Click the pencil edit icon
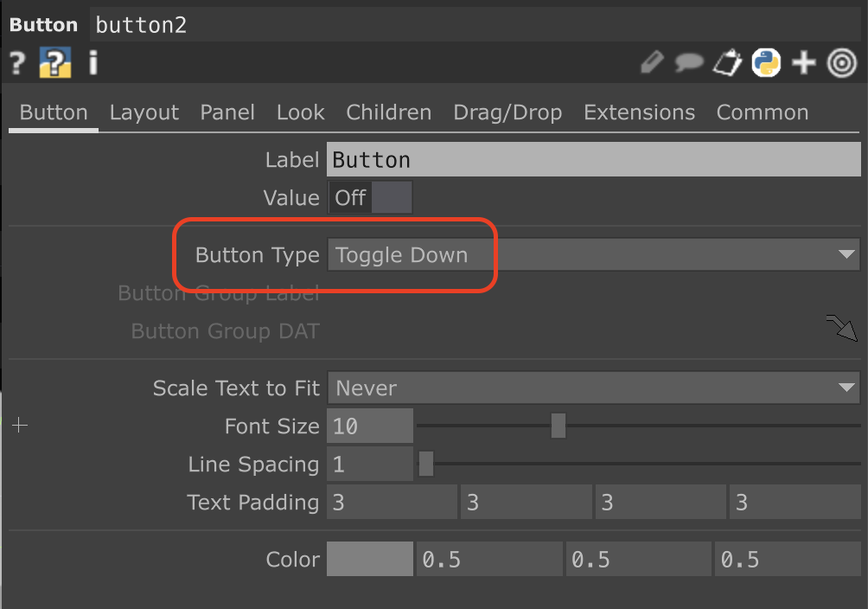Viewport: 868px width, 609px height. click(x=652, y=62)
